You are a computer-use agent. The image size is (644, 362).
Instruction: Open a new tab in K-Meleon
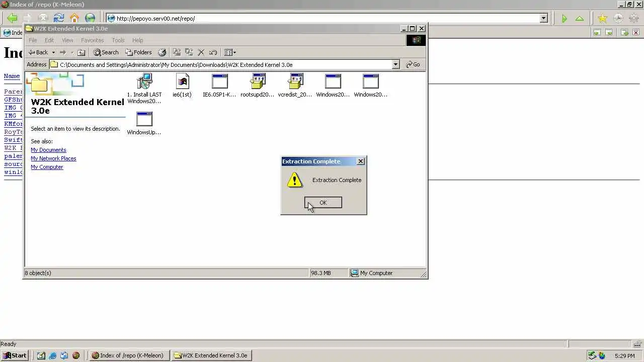click(x=624, y=33)
